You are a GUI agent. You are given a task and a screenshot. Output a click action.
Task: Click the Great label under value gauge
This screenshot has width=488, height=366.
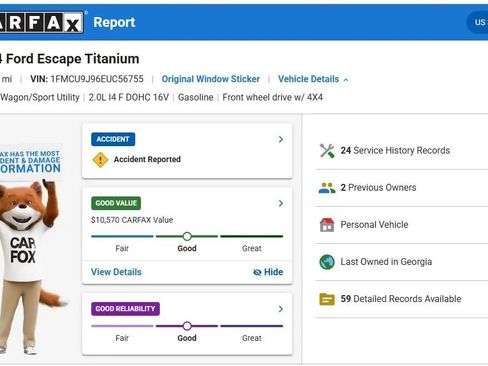tap(252, 248)
